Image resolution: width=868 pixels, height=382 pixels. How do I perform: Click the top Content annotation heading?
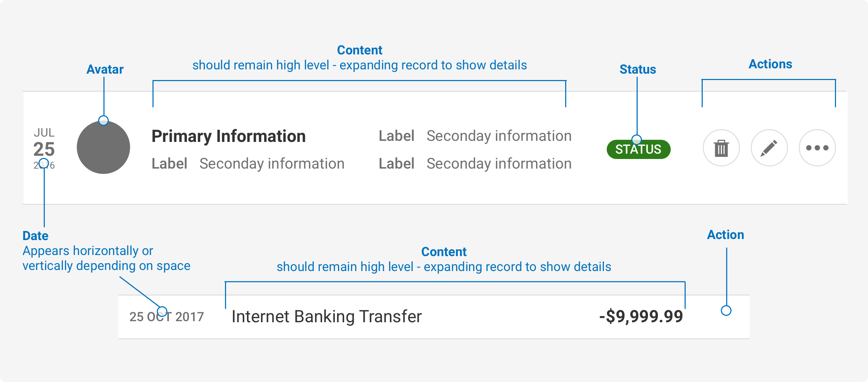(x=359, y=50)
